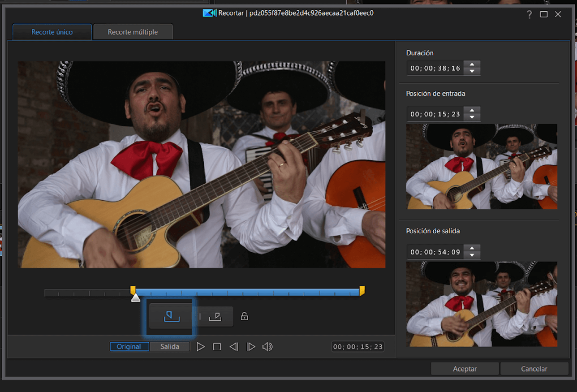Increase Posición de salida with up arrow

[x=472, y=248]
